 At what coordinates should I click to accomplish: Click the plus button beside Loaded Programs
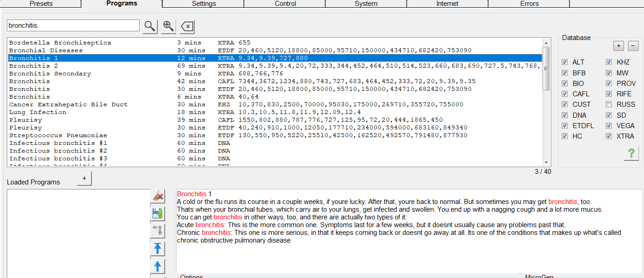coord(84,179)
